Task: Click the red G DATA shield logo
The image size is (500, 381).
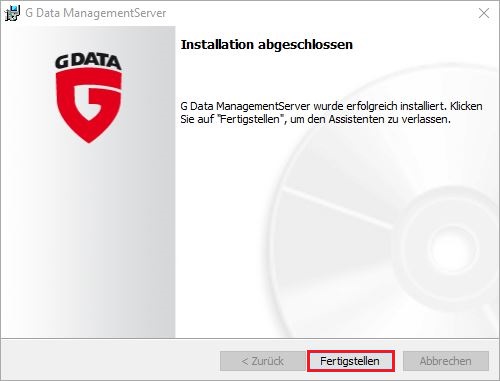Action: 89,105
